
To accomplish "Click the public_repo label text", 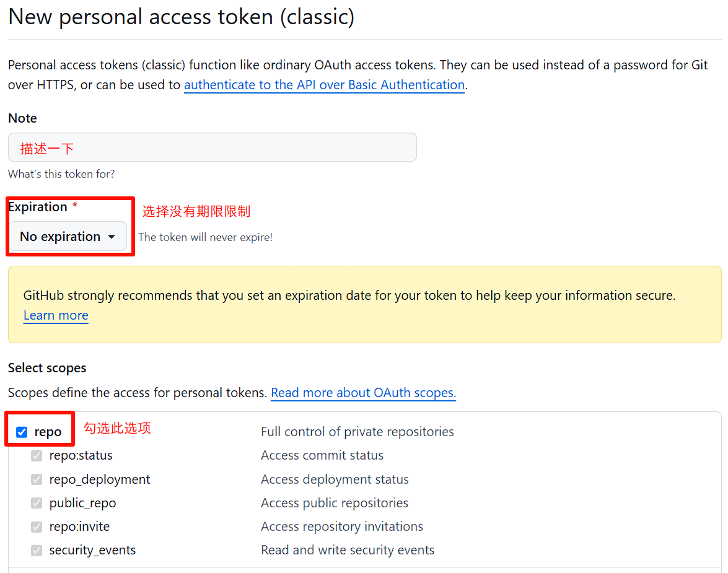I will [82, 503].
